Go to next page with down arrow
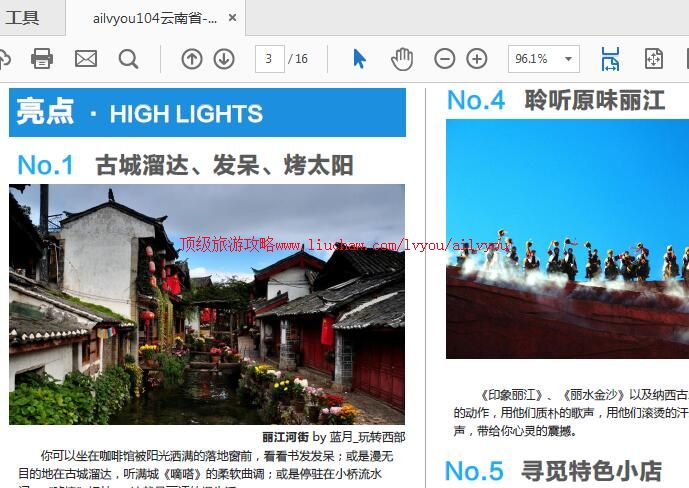The image size is (689, 488). [224, 59]
